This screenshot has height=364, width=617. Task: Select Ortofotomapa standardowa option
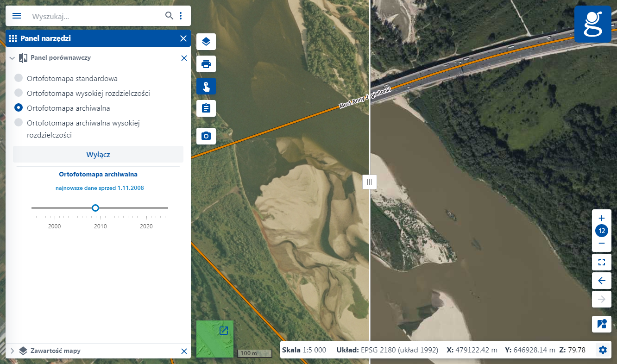click(19, 78)
